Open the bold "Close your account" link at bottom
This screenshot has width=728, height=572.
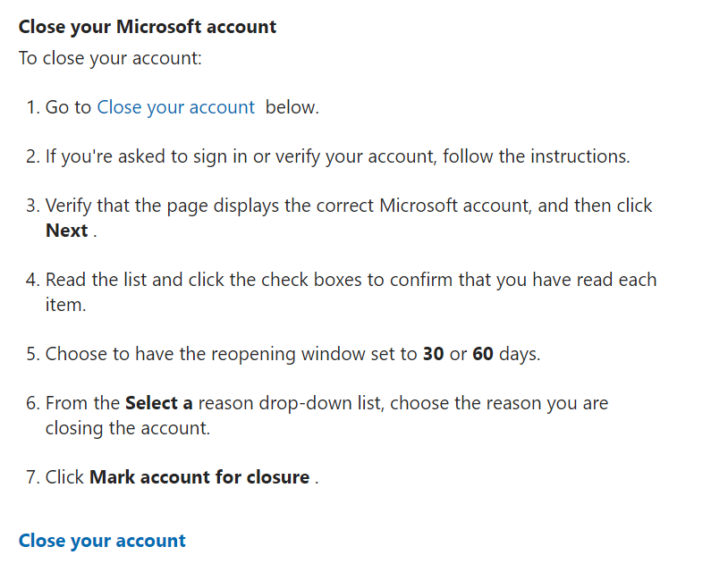pyautogui.click(x=102, y=541)
